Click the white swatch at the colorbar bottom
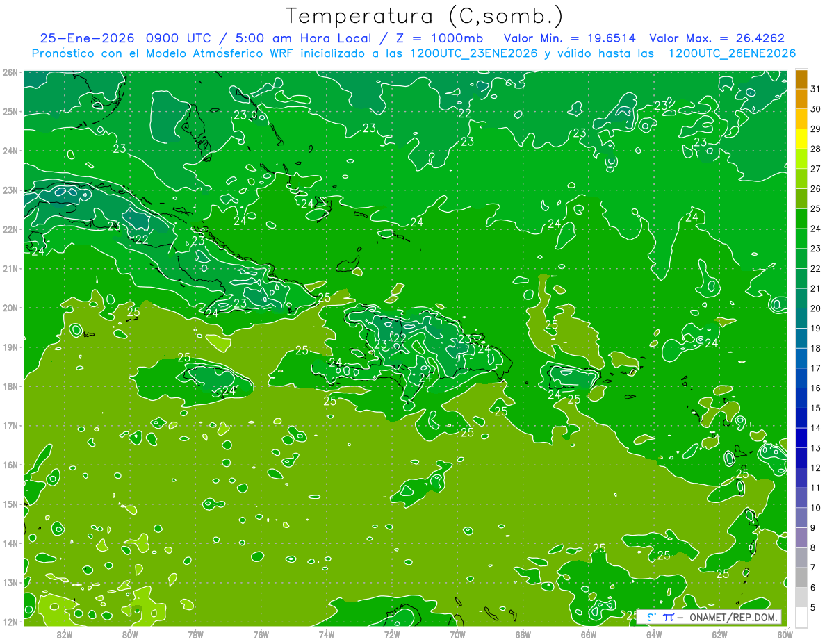 point(801,617)
